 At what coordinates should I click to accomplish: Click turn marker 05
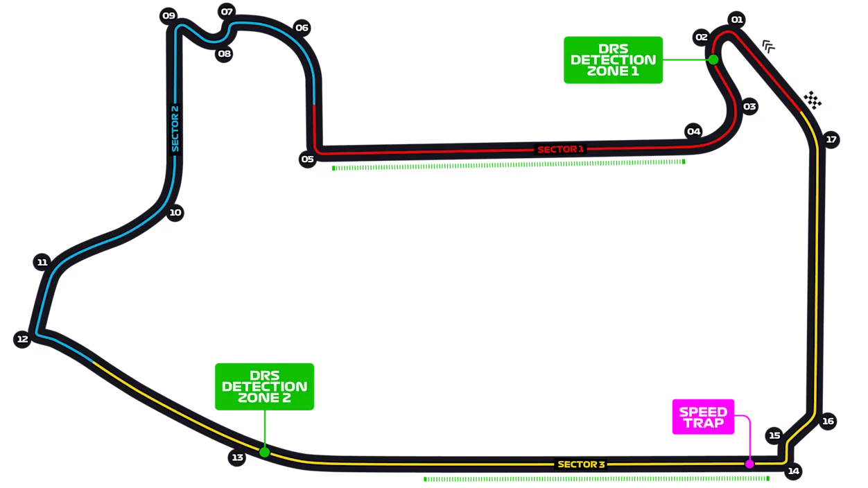(x=308, y=159)
